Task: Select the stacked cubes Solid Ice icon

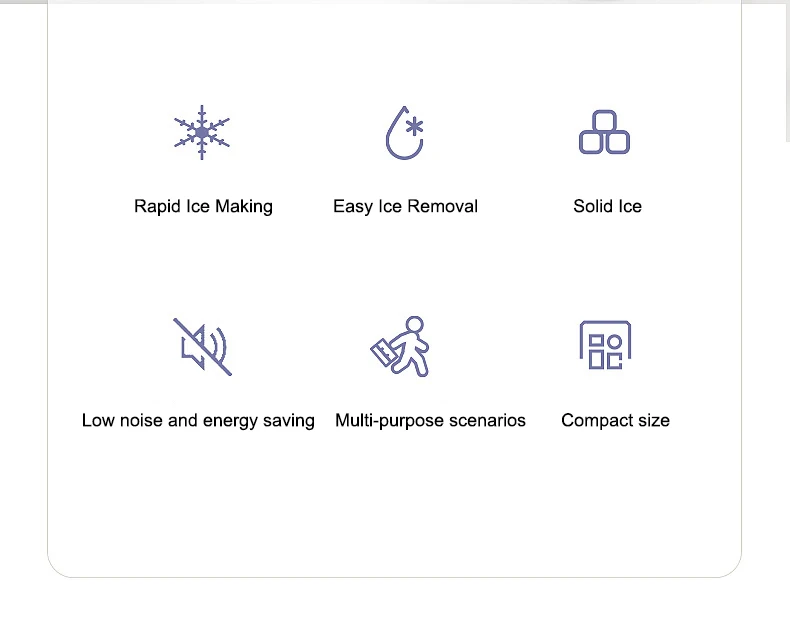Action: [604, 133]
